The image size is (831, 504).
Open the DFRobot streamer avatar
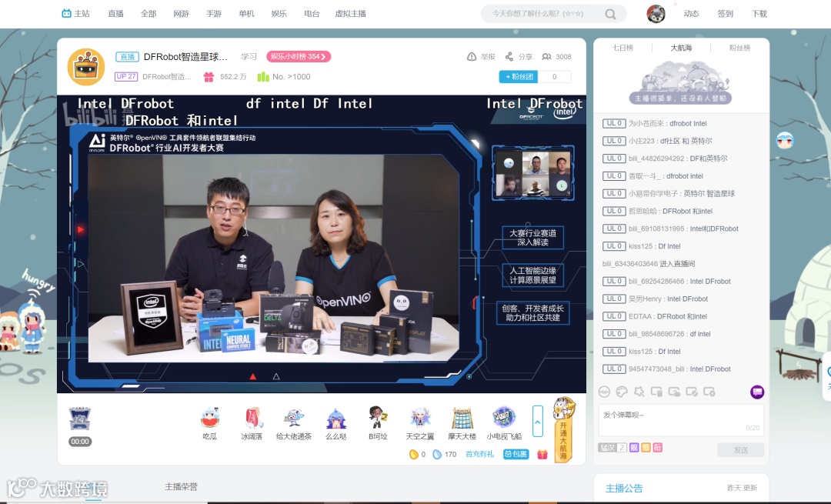pyautogui.click(x=86, y=67)
